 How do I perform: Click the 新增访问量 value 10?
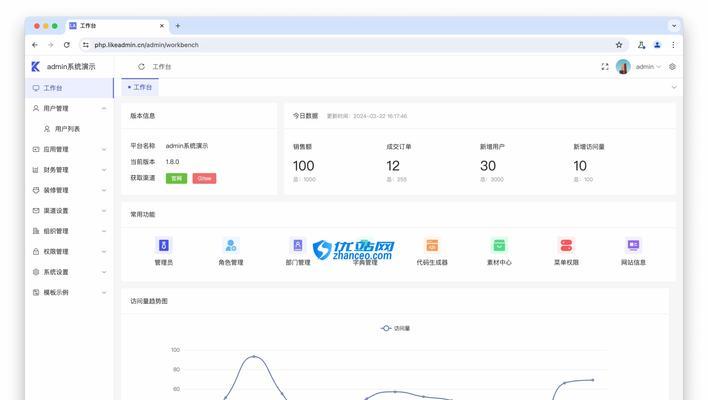580,166
